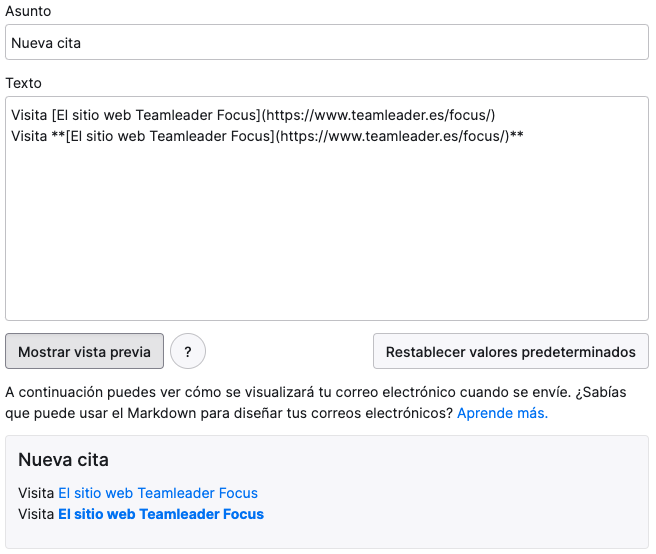Select the Nueva cita preview heading
The width and height of the screenshot is (656, 554).
click(x=63, y=459)
